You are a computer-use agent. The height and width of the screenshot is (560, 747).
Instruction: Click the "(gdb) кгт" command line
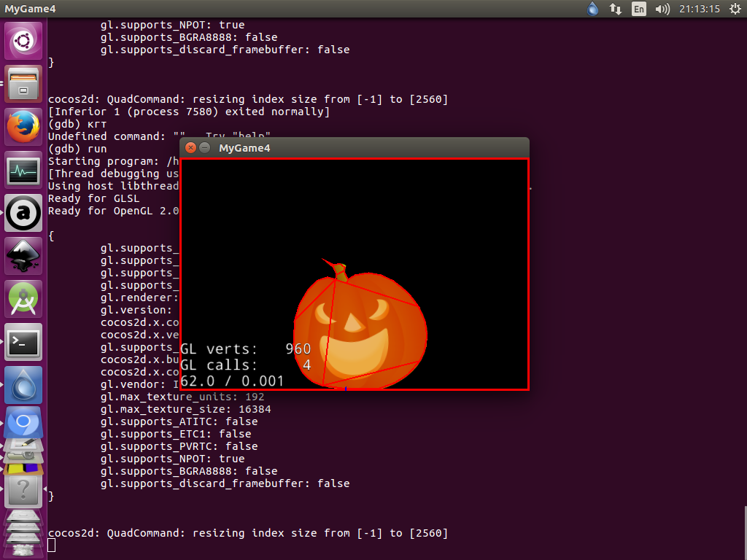(x=77, y=124)
